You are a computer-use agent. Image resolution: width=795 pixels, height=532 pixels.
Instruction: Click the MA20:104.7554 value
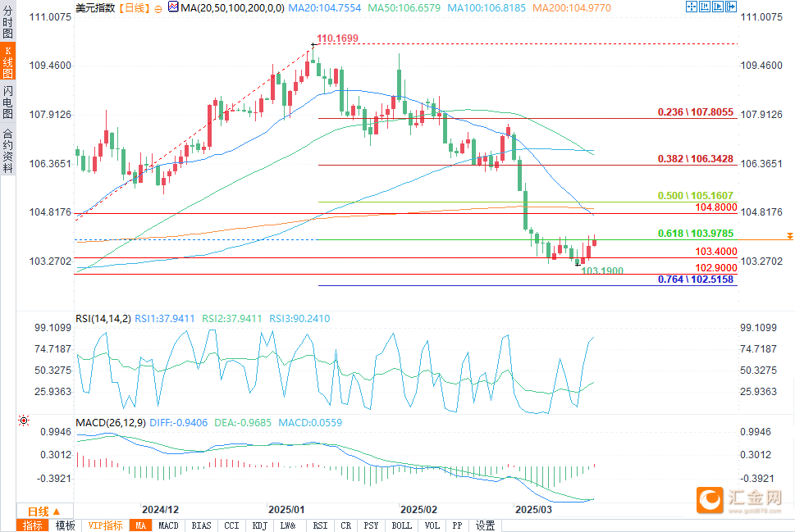click(x=325, y=8)
